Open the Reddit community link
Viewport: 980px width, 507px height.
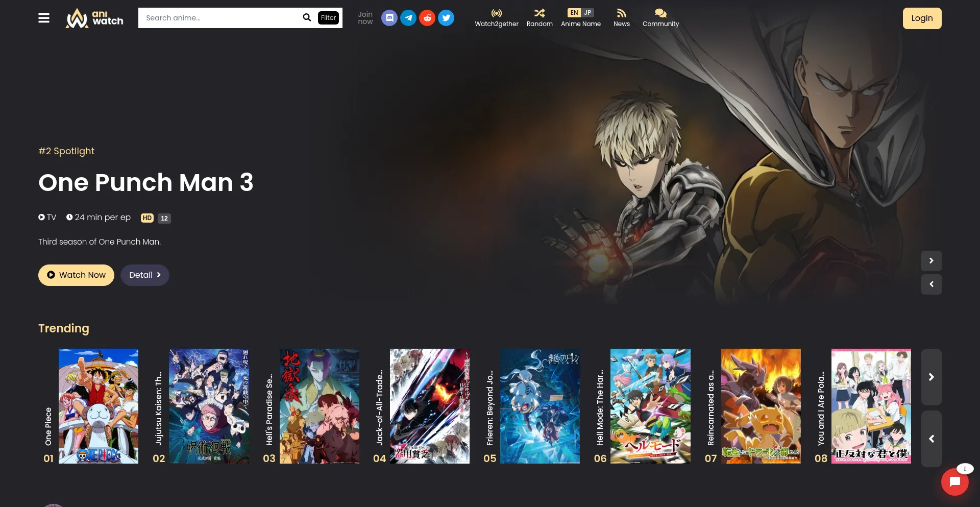pyautogui.click(x=427, y=18)
